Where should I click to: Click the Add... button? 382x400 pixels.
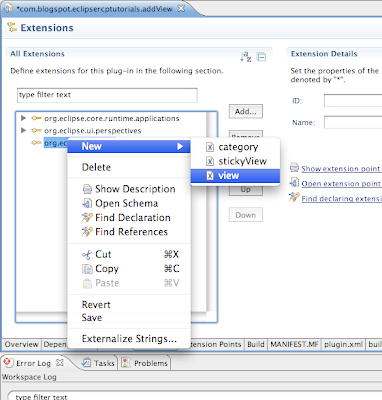click(x=246, y=111)
